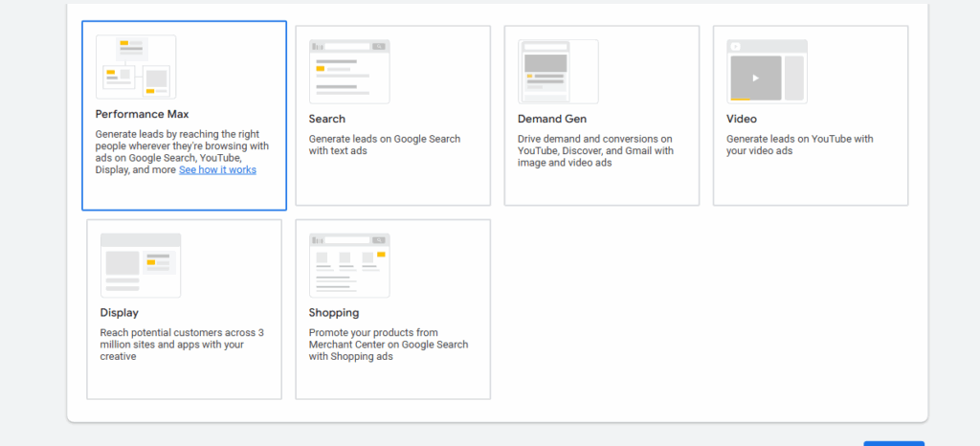Click the Search results illustration icon
Viewport: 980px width, 446px height.
pos(349,72)
